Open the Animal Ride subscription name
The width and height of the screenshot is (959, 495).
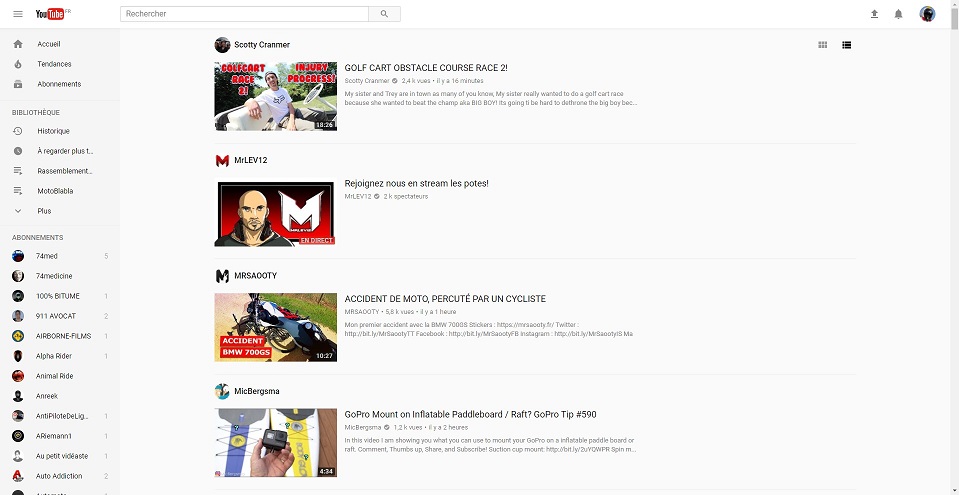coord(54,376)
